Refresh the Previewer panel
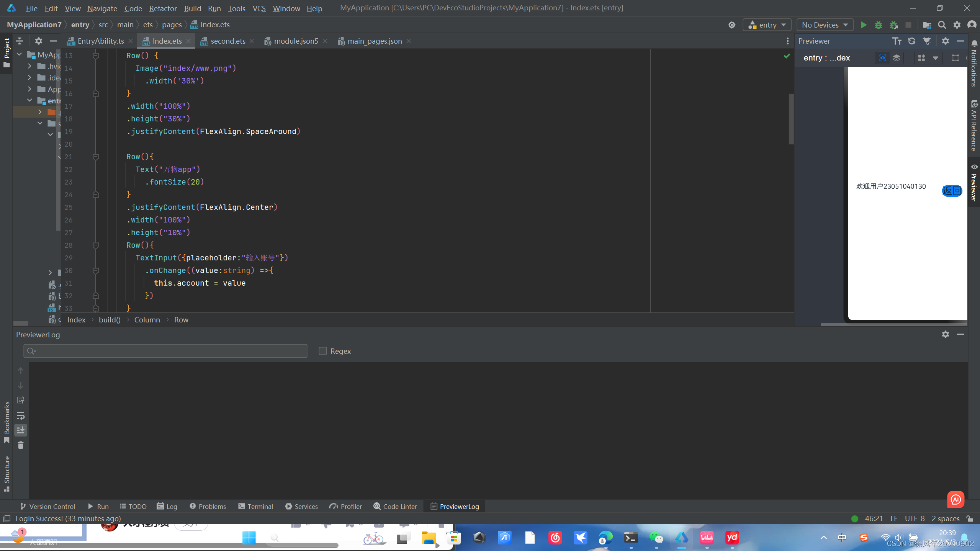980x551 pixels. (x=912, y=41)
